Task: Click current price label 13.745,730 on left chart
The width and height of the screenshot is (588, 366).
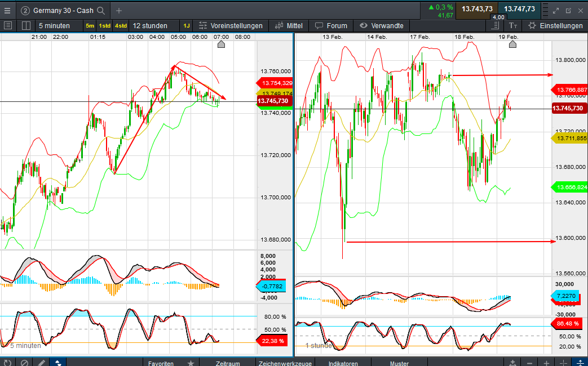Action: (274, 101)
